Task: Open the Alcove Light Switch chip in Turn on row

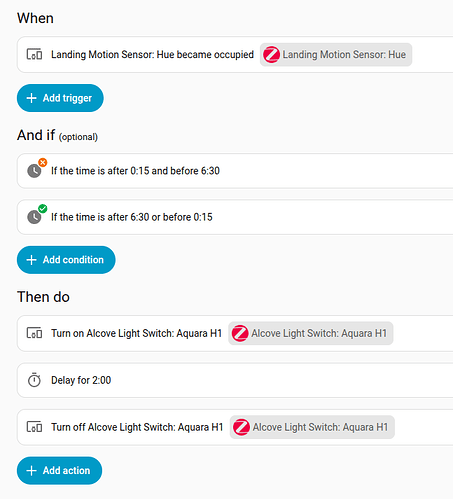Action: 311,333
